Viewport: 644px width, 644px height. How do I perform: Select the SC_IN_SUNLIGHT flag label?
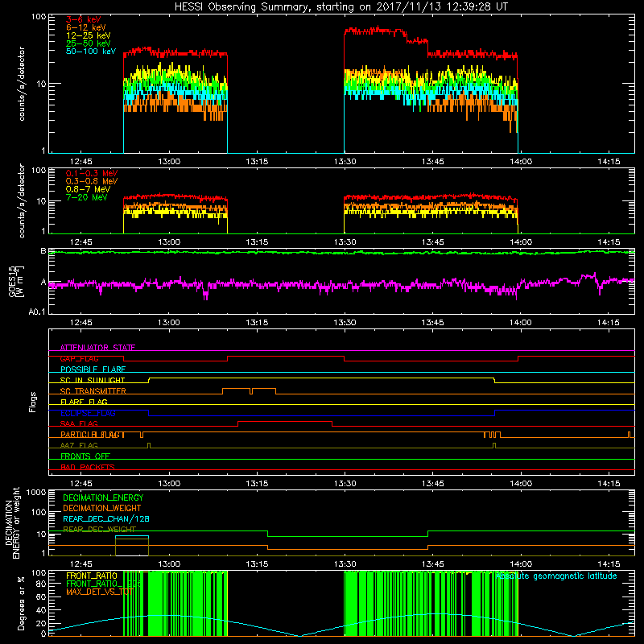tap(93, 380)
